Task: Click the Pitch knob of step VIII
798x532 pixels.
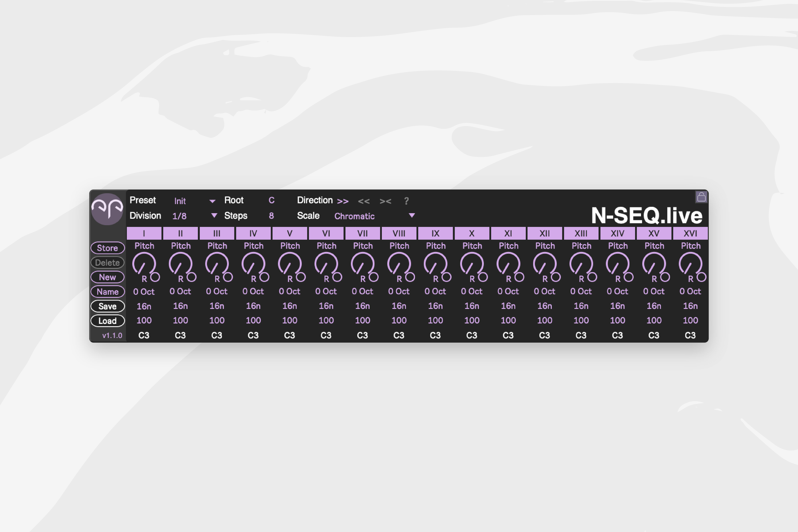Action: (399, 264)
